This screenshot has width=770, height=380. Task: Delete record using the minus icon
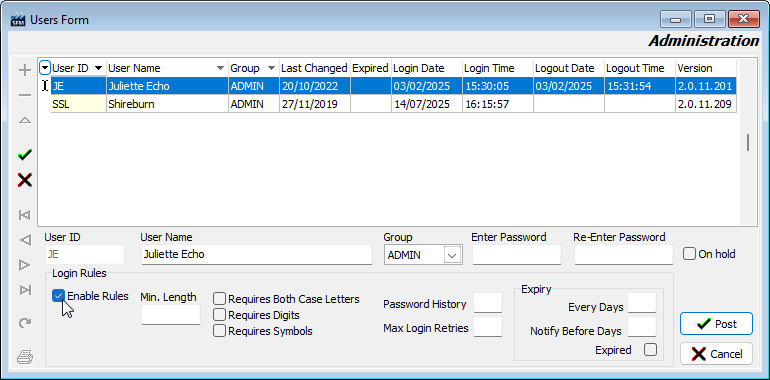(25, 94)
